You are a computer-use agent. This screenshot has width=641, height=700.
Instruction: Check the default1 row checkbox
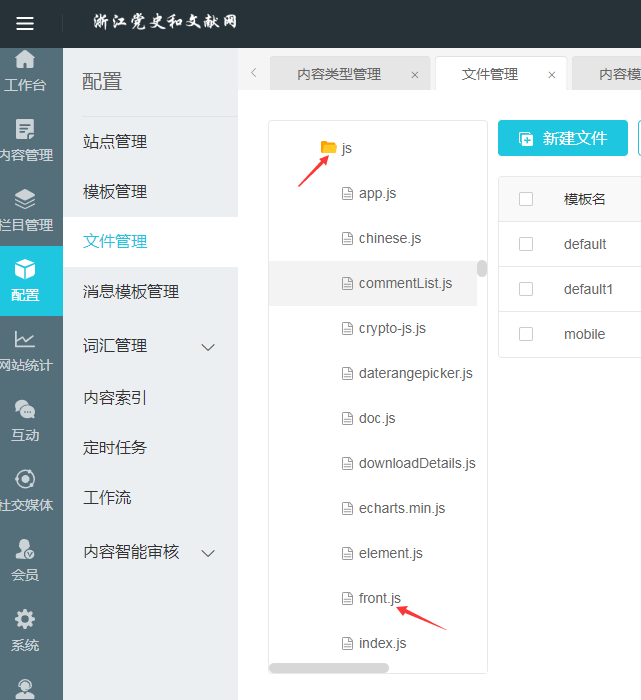pyautogui.click(x=526, y=289)
